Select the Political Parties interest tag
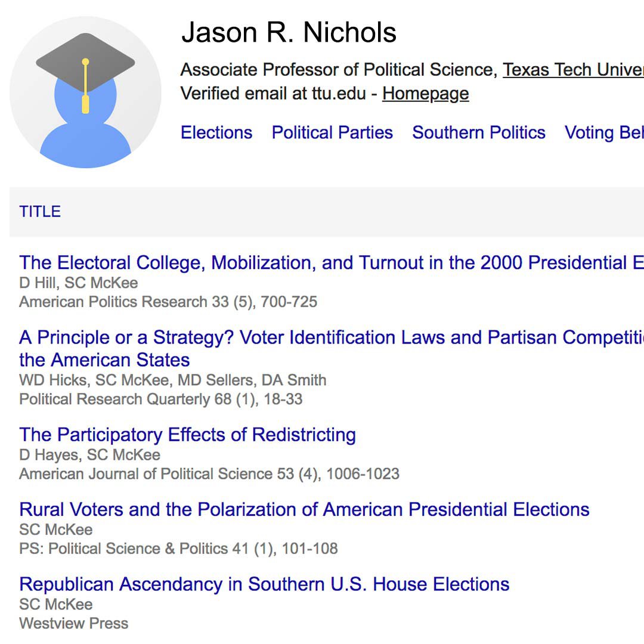The width and height of the screenshot is (644, 644). coord(332,132)
